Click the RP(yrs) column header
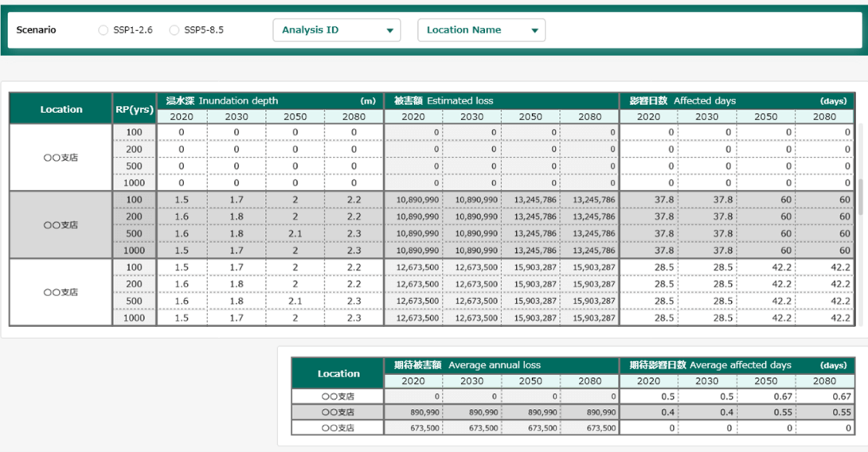The width and height of the screenshot is (868, 452). click(134, 109)
